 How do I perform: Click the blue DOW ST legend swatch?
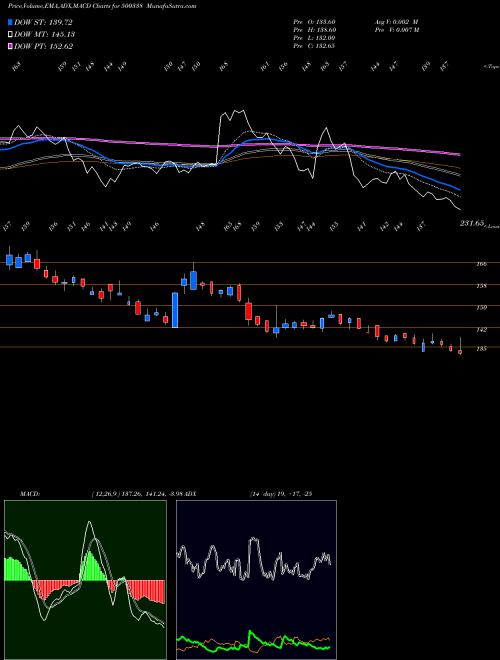pos(10,22)
